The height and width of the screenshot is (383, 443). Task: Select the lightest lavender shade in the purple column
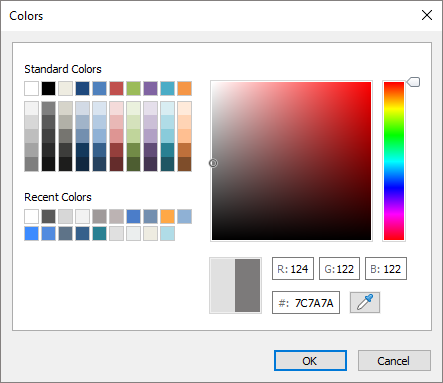(150, 109)
